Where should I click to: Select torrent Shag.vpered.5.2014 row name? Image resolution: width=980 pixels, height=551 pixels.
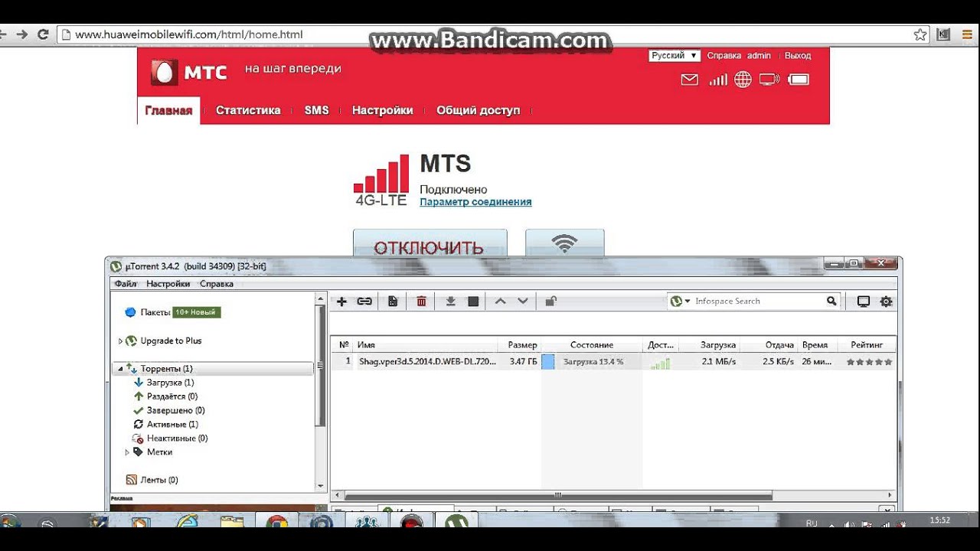(427, 361)
